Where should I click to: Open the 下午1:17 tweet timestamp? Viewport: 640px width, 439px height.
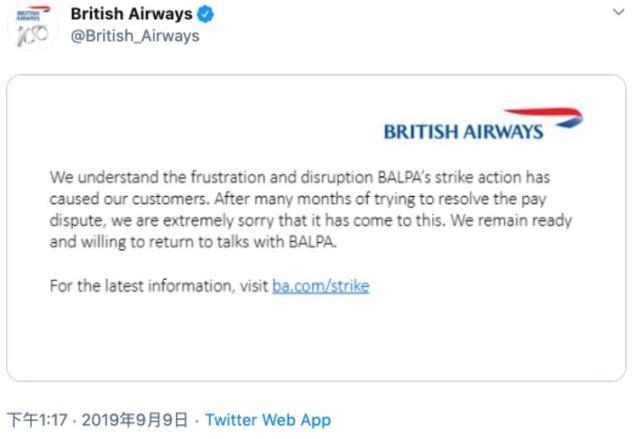[36, 420]
